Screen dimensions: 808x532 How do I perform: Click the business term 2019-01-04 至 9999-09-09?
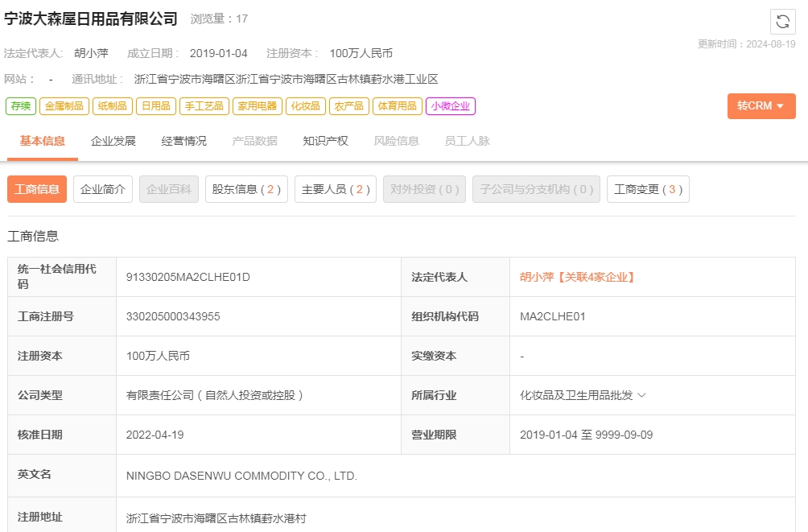587,435
